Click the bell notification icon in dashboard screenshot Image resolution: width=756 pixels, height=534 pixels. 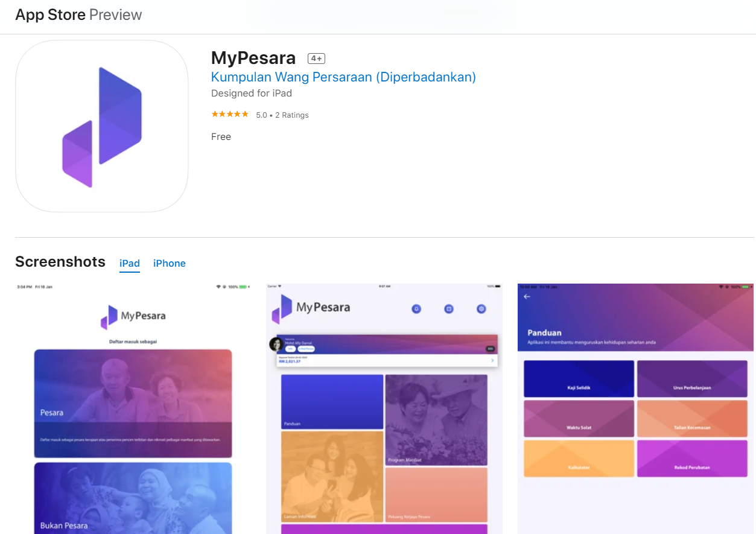coord(416,309)
